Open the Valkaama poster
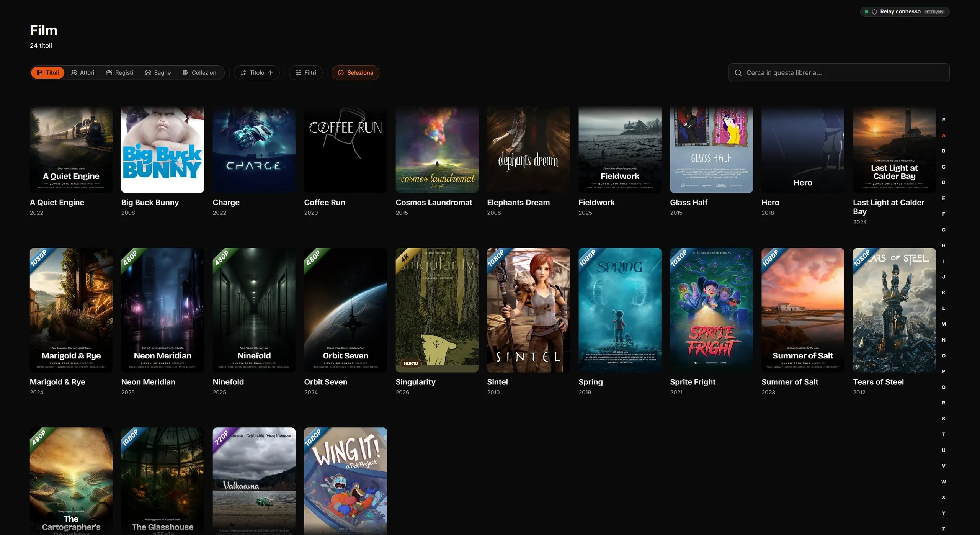 point(254,481)
